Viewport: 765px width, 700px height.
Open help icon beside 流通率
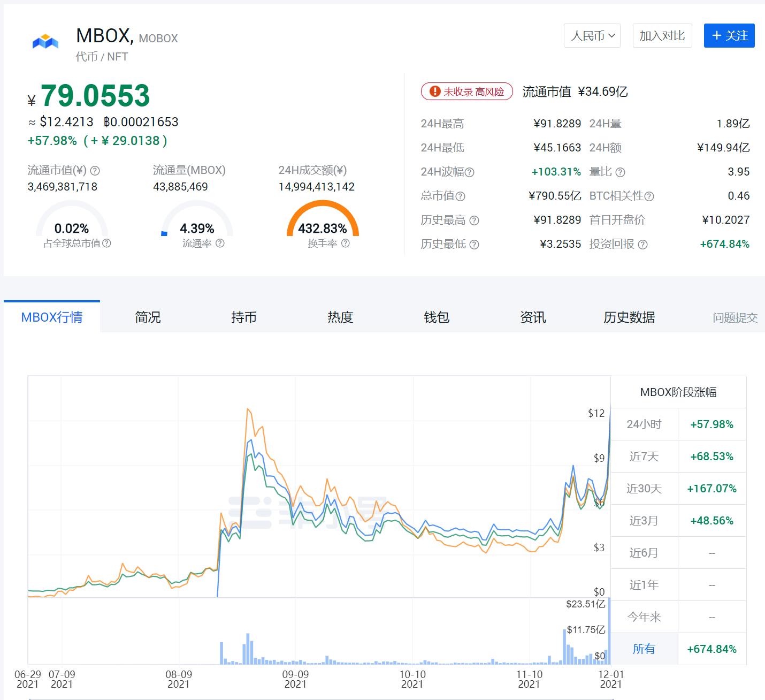[220, 243]
